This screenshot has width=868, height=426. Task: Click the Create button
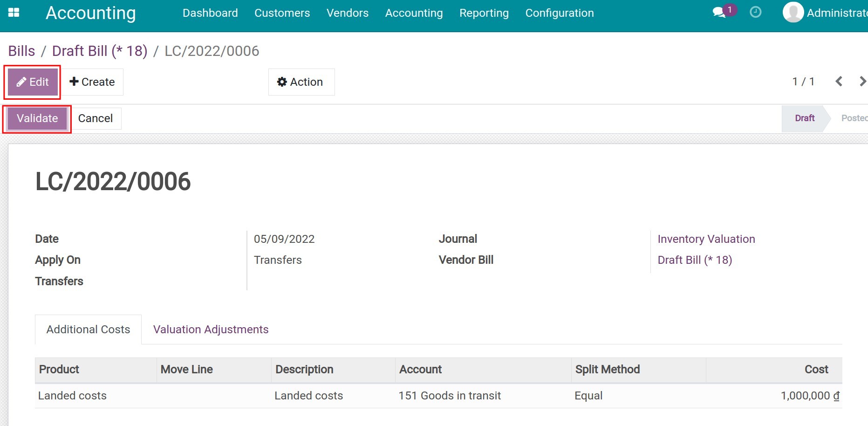click(x=92, y=82)
